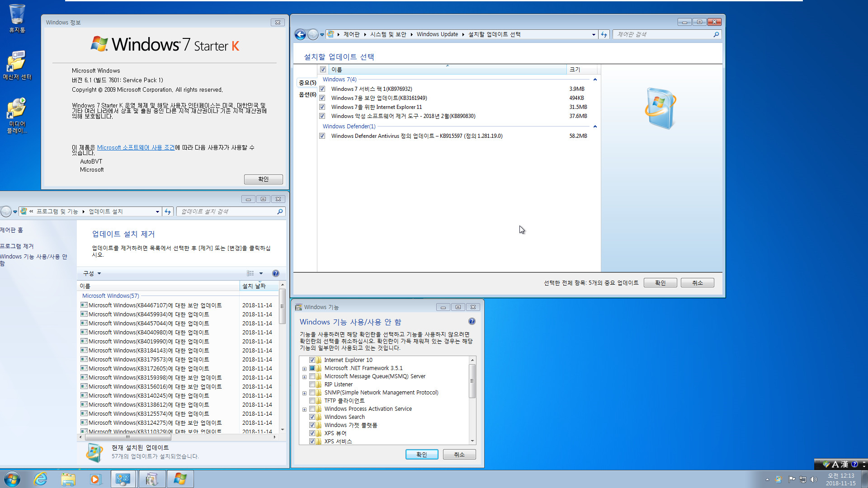The image size is (868, 488).
Task: Click the Windows Update breadcrumb
Action: tap(437, 34)
